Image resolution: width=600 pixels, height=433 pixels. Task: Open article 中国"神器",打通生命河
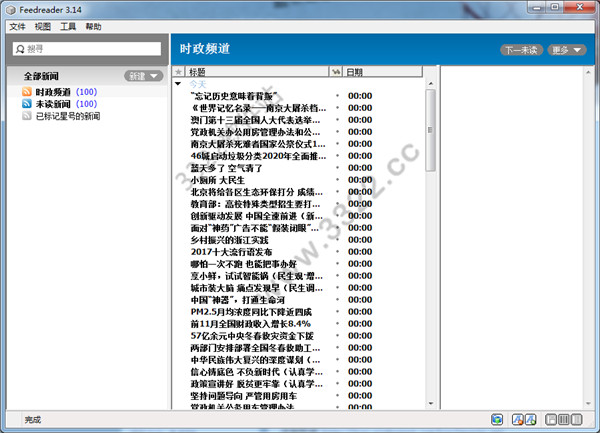238,300
